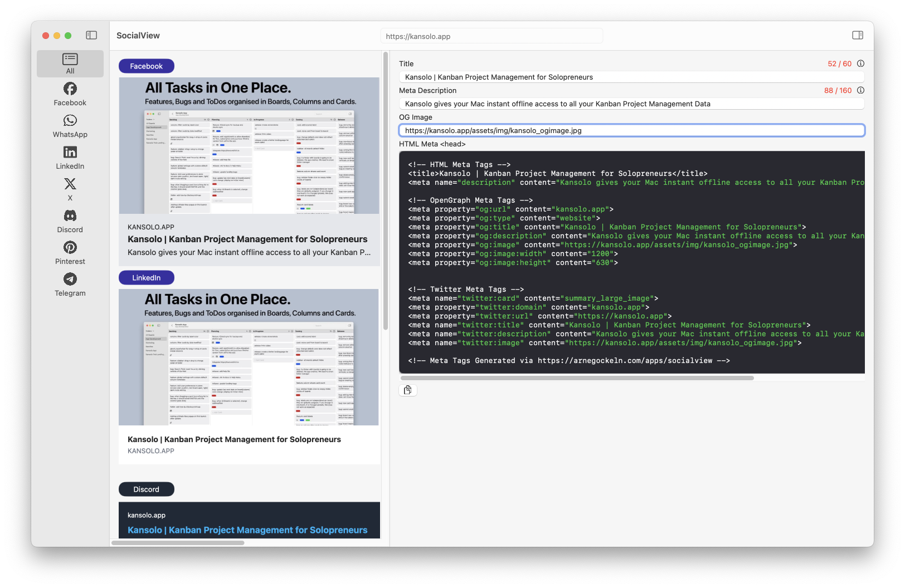Click the Discord preview title link
The width and height of the screenshot is (905, 588).
(247, 530)
